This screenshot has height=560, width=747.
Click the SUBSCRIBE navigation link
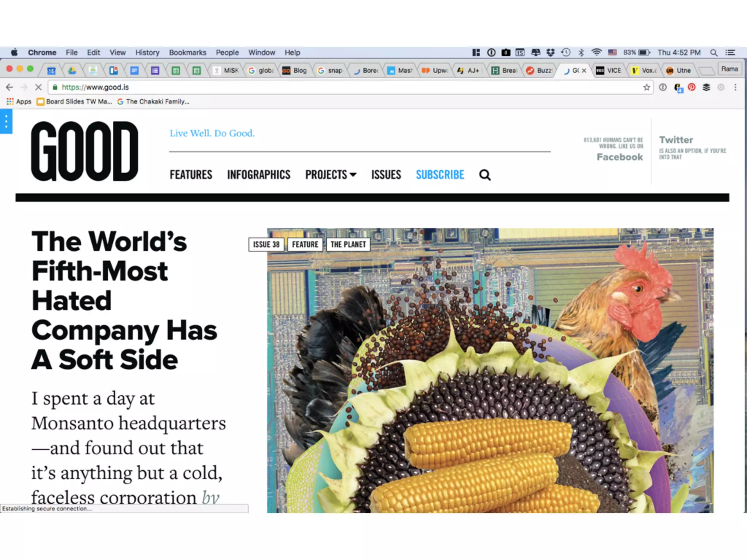(x=440, y=175)
